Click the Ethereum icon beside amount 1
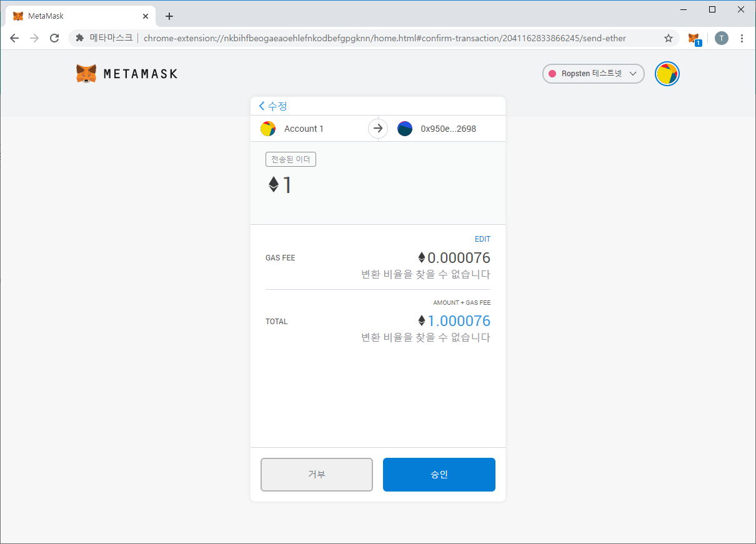 coord(274,184)
